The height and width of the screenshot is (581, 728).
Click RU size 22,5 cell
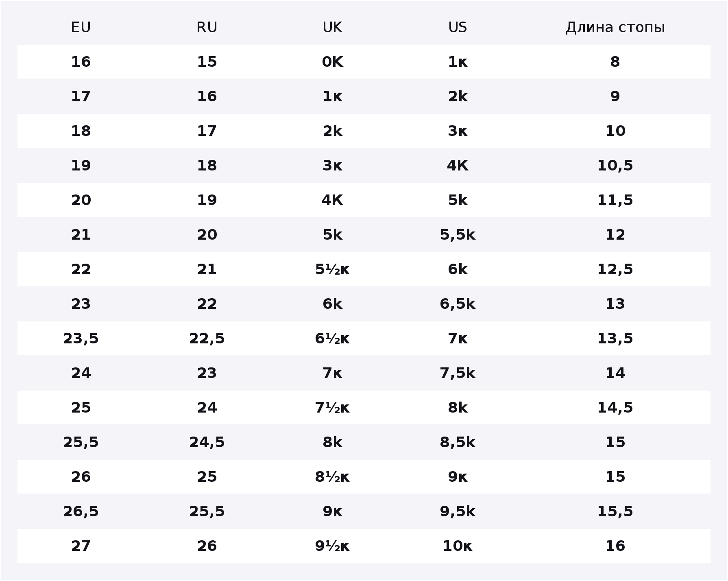(207, 339)
